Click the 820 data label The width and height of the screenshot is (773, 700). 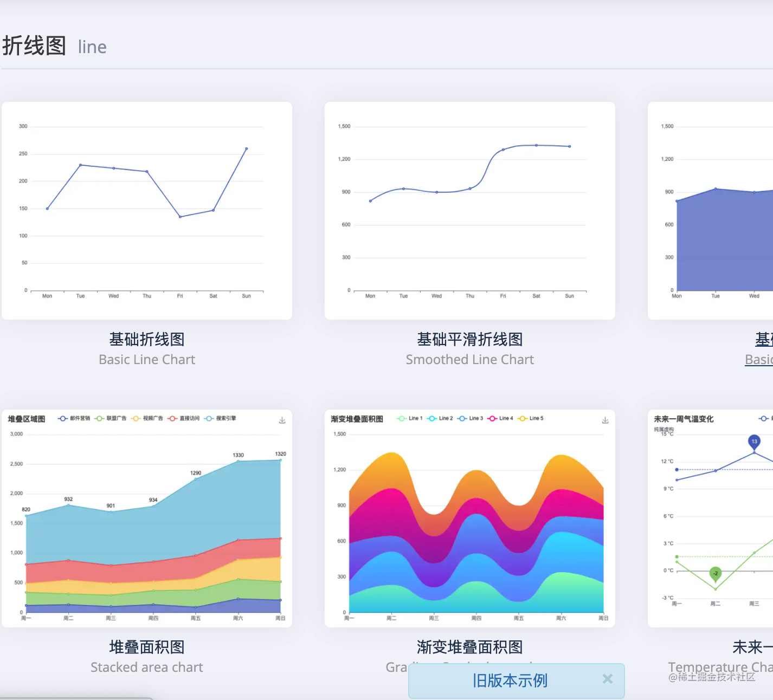click(x=26, y=510)
